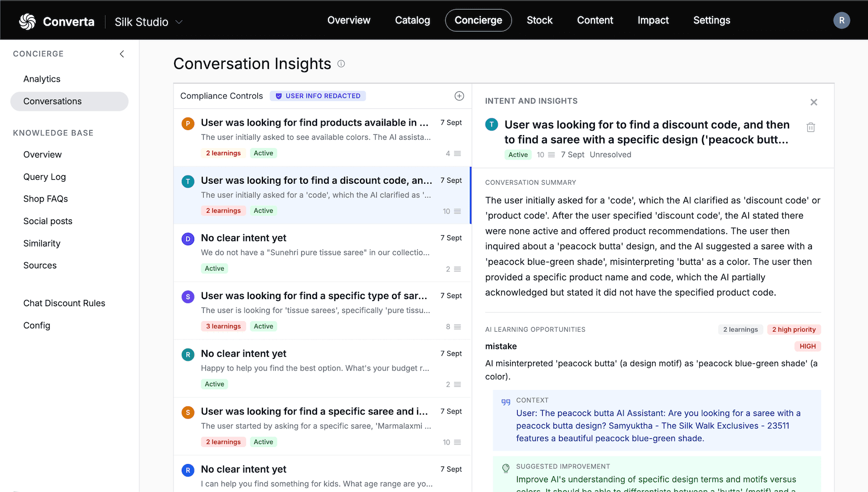868x492 pixels.
Task: Click the T avatar in conversation list
Action: (x=188, y=181)
